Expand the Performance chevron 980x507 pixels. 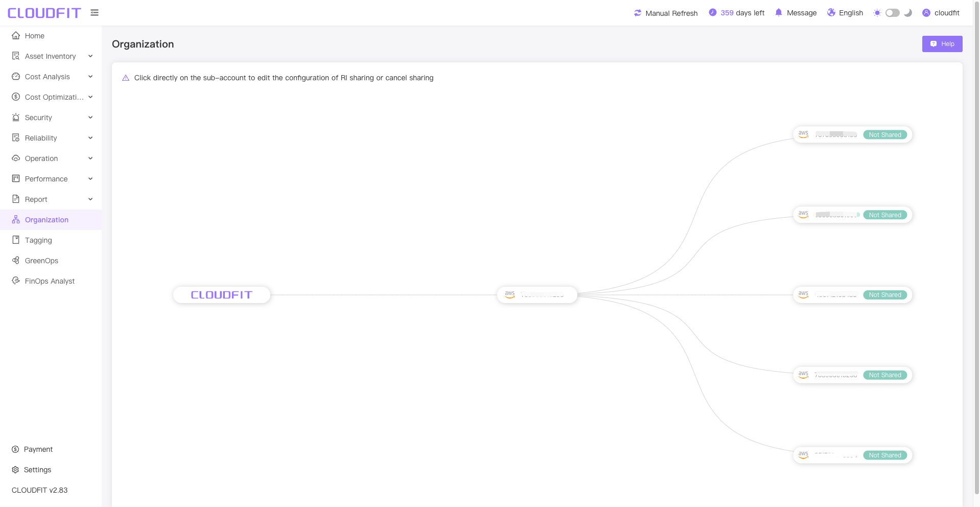(90, 179)
